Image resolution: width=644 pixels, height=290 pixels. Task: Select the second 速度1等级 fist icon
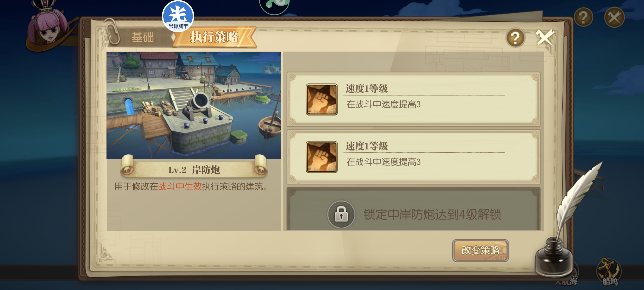pos(322,157)
